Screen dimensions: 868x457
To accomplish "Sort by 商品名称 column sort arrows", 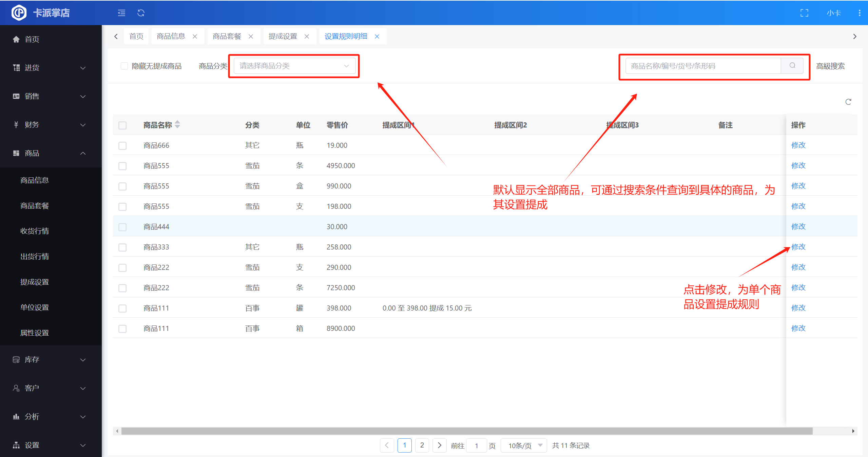I will point(177,125).
